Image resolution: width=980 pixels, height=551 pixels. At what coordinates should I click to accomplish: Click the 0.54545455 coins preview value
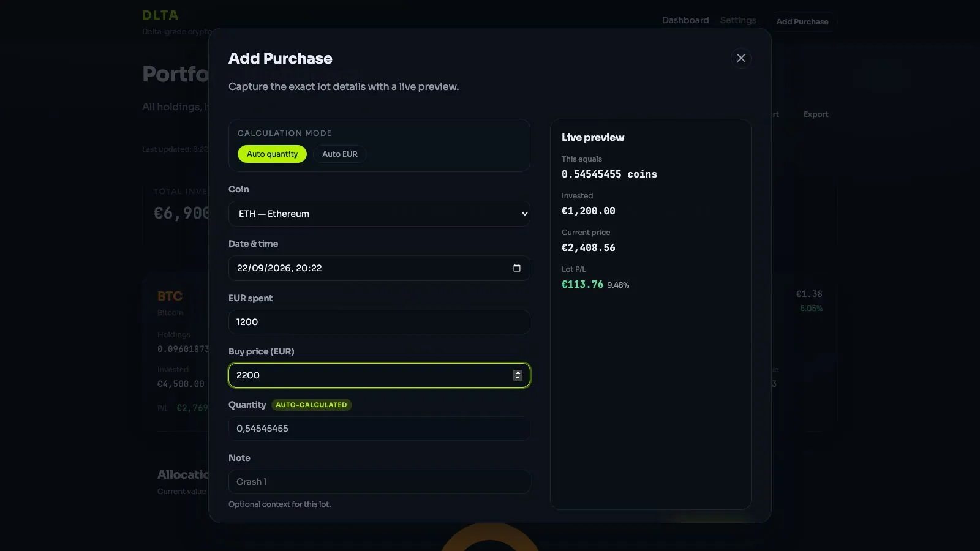609,174
